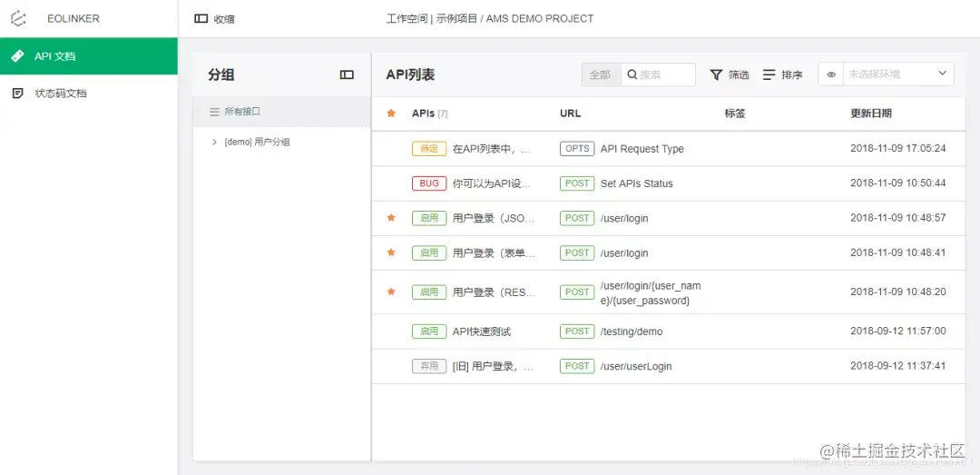This screenshot has height=475, width=980.
Task: Click the panel icon beside 收缩
Action: point(201,19)
